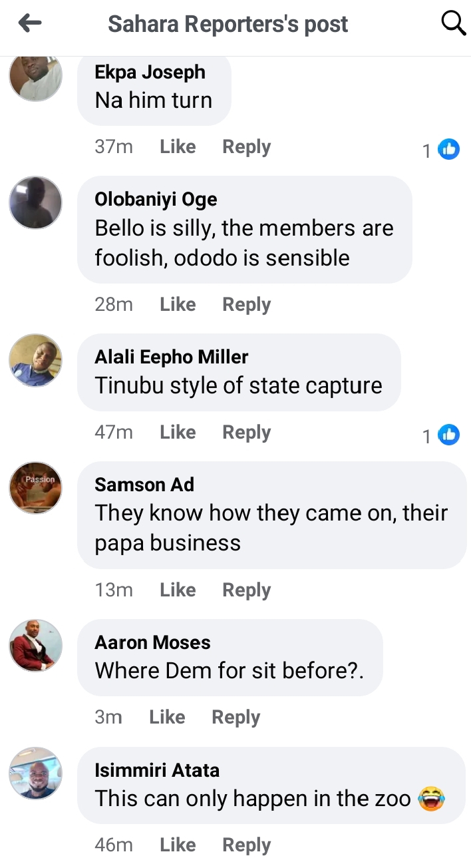Tap the back arrow icon
The height and width of the screenshot is (868, 471).
pyautogui.click(x=30, y=24)
